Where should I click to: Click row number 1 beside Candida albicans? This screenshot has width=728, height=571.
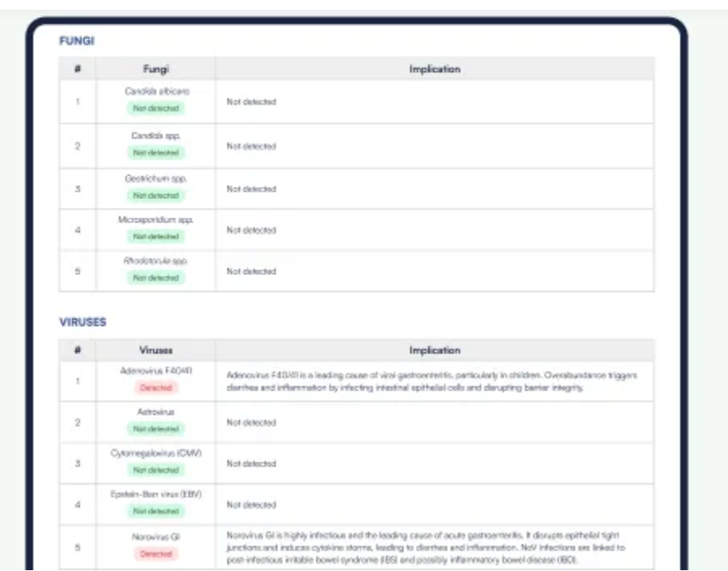click(78, 102)
